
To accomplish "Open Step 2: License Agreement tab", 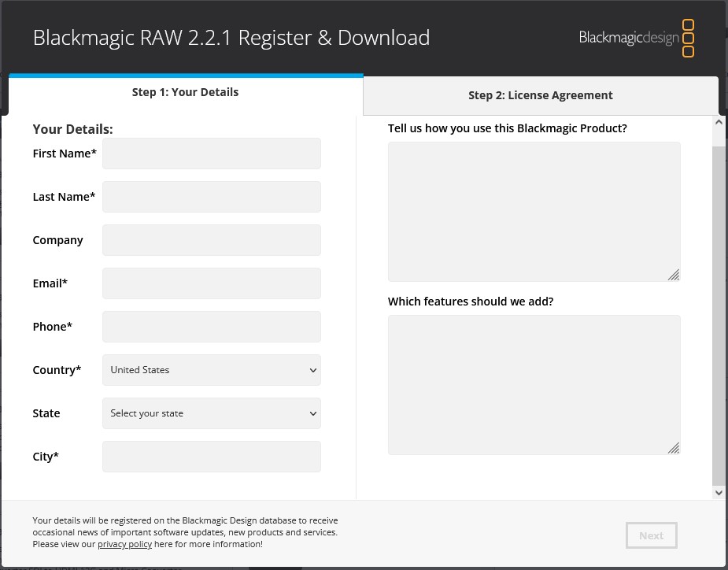I will (x=541, y=96).
